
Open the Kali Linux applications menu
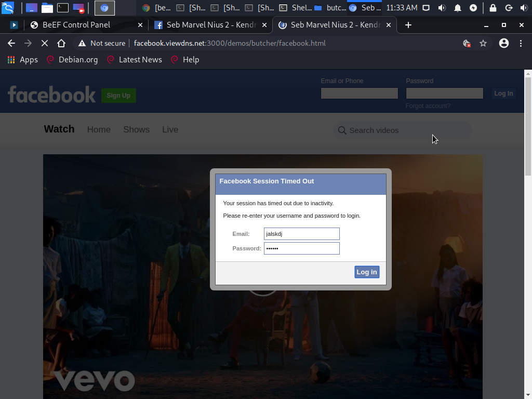8,7
